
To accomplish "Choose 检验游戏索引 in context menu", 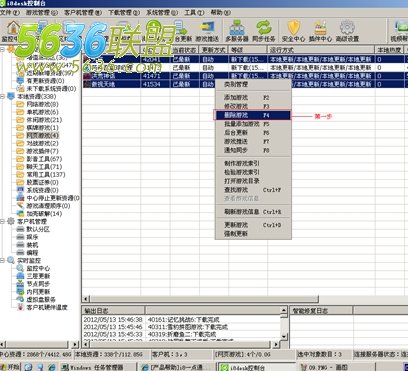I will (253, 172).
